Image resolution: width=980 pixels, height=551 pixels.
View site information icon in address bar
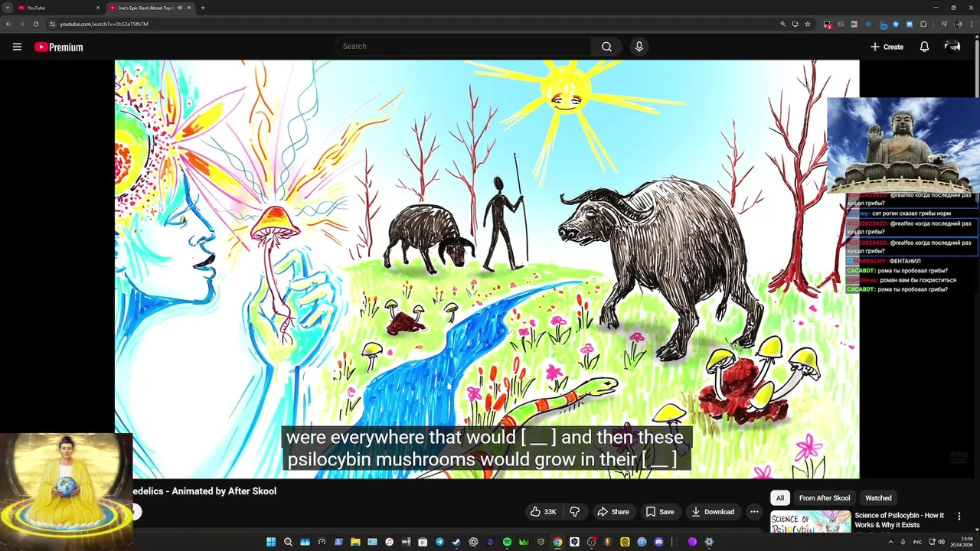click(x=52, y=24)
